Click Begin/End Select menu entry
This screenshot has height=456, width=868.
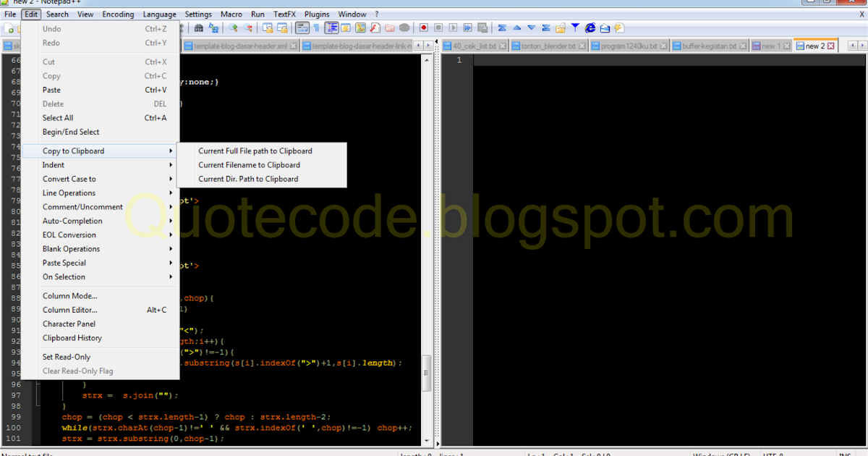pos(100,132)
